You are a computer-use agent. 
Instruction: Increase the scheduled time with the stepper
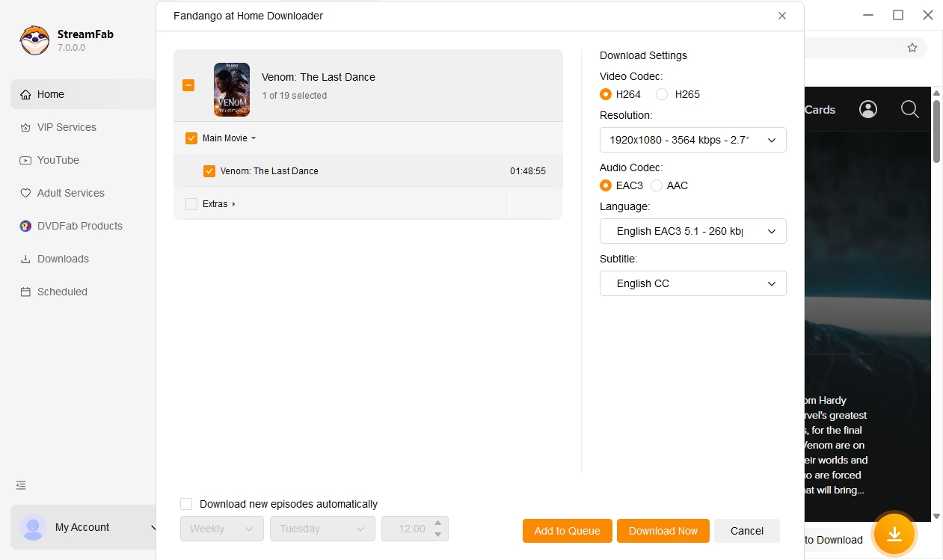coord(438,524)
